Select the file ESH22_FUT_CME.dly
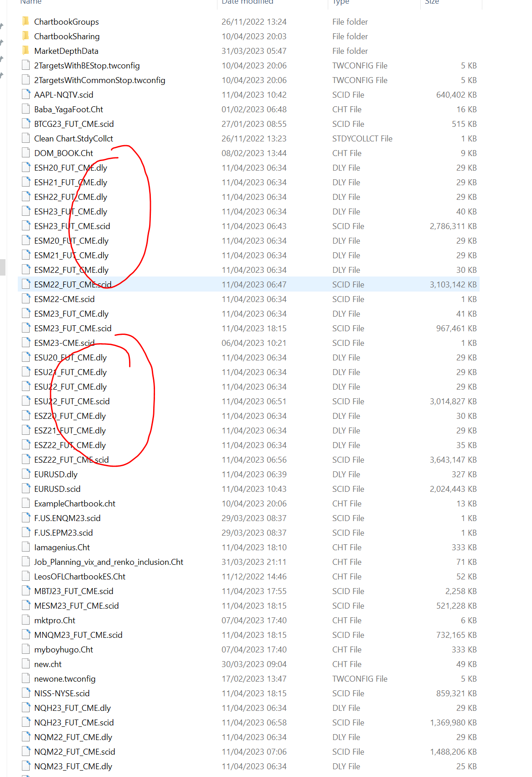Screen dimensions: 532x777 click(x=71, y=197)
